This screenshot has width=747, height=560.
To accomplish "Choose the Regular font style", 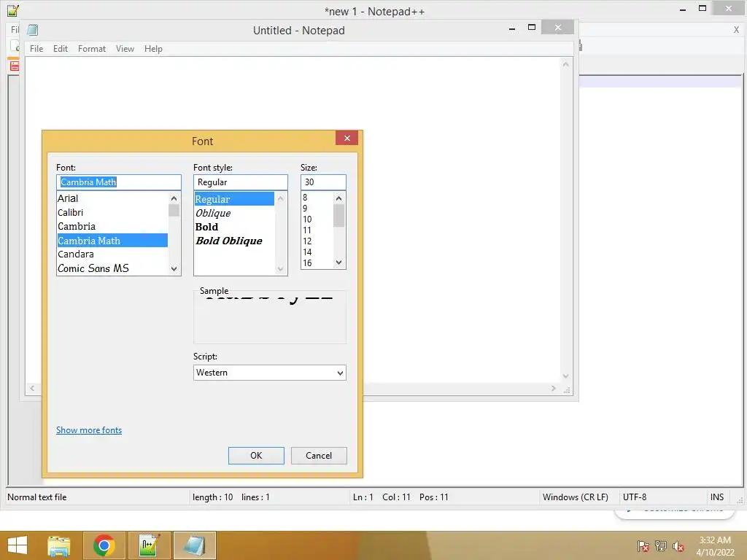I will click(x=234, y=199).
